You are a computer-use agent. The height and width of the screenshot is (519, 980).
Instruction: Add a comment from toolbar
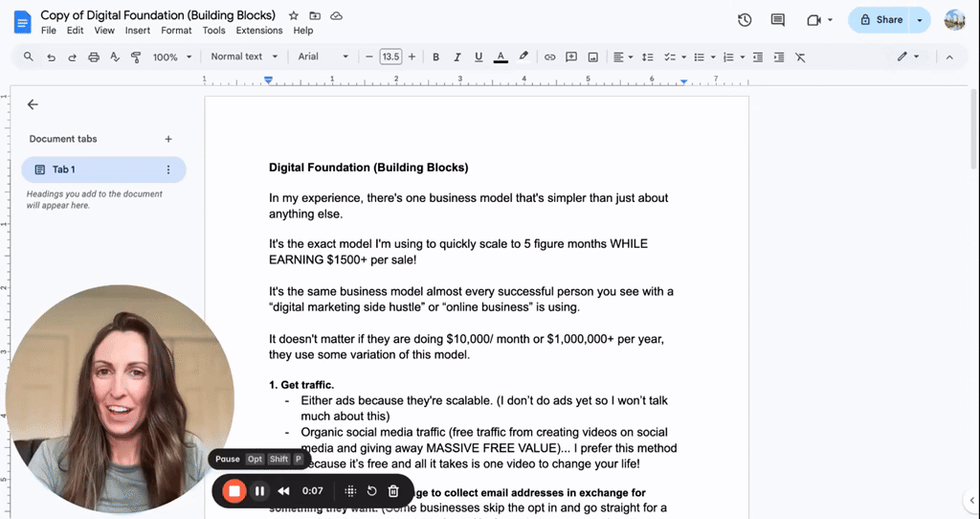(571, 56)
